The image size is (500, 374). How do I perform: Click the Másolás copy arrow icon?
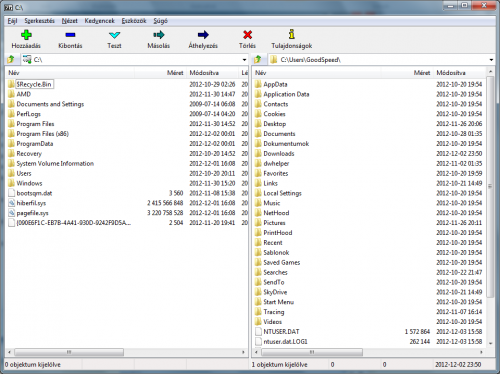point(159,35)
